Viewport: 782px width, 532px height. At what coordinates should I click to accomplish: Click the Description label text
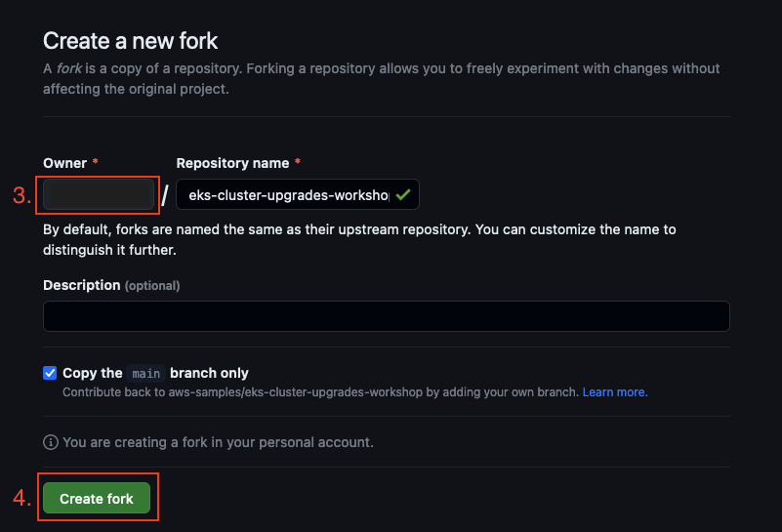point(82,285)
